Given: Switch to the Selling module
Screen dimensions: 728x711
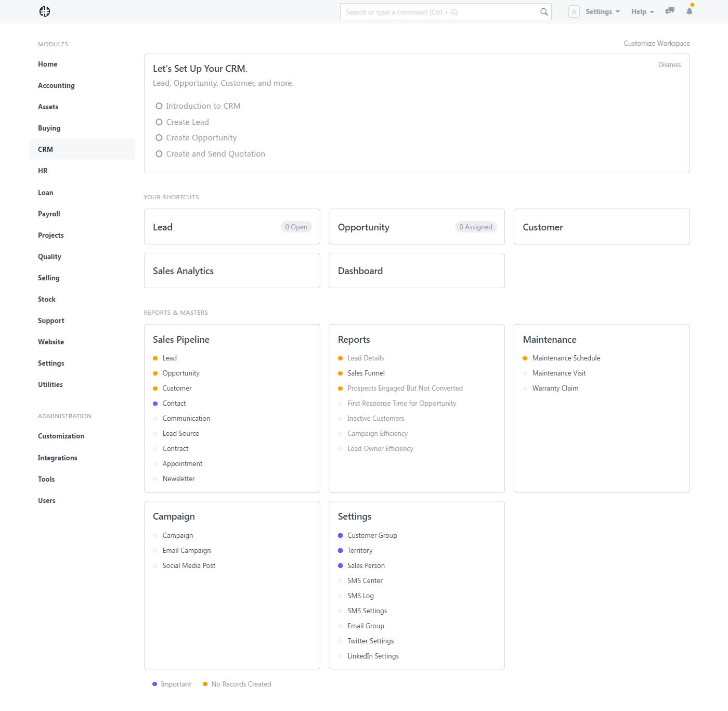Looking at the screenshot, I should click(x=49, y=278).
